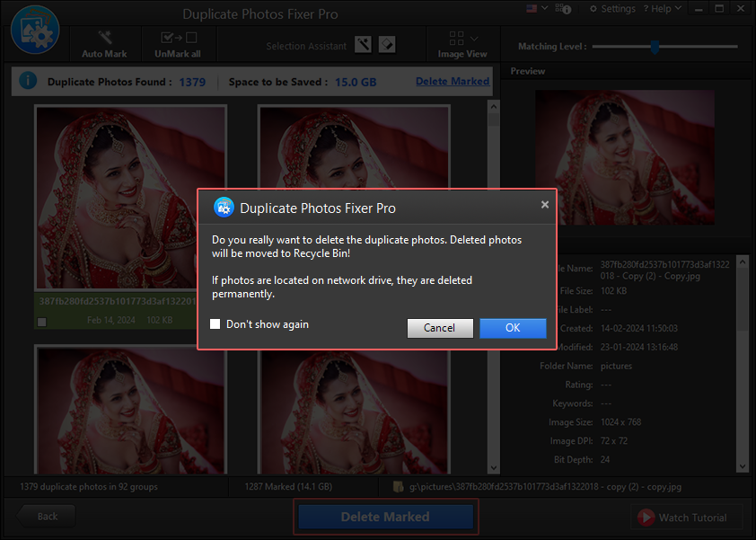Click the Image View grid icon
Image resolution: width=756 pixels, height=540 pixels.
coord(456,38)
